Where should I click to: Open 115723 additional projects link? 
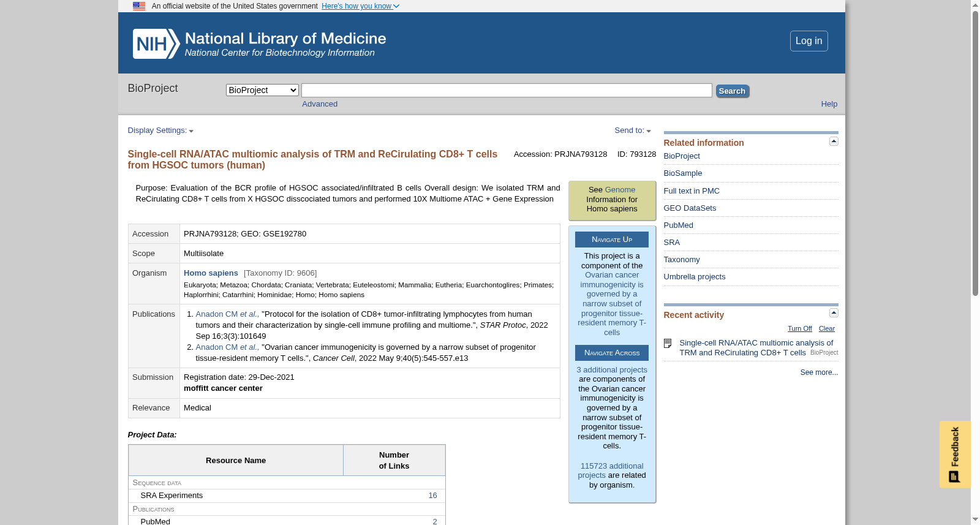[611, 470]
